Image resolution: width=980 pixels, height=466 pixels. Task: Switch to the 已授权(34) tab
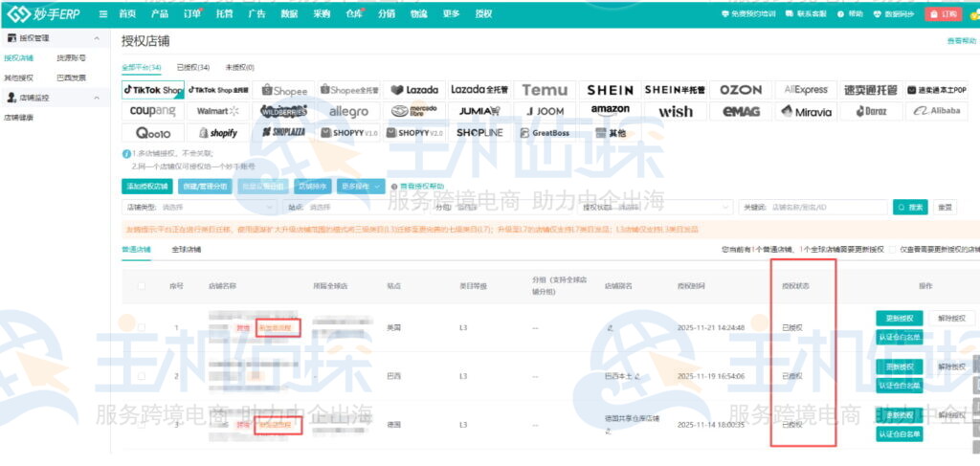click(193, 68)
